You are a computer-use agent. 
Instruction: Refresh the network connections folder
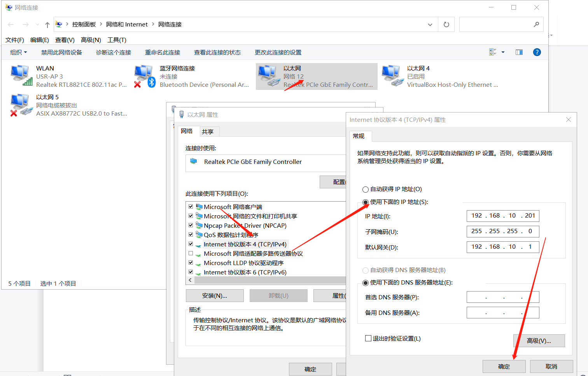tap(446, 25)
